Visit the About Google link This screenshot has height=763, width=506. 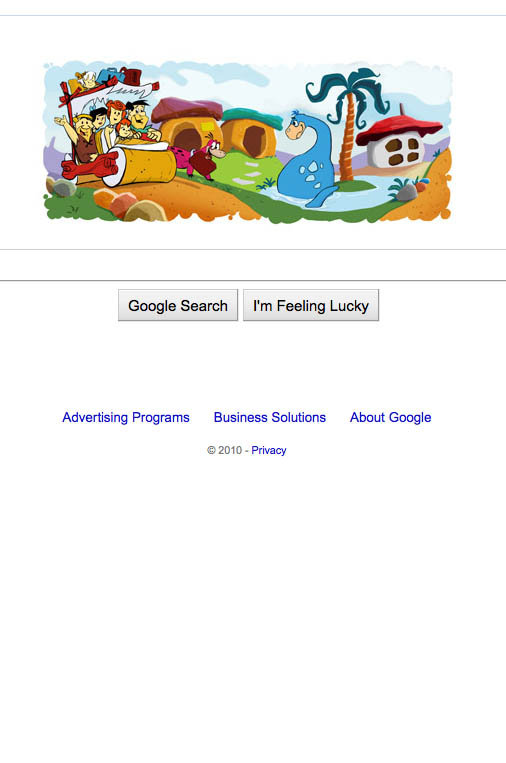point(391,418)
